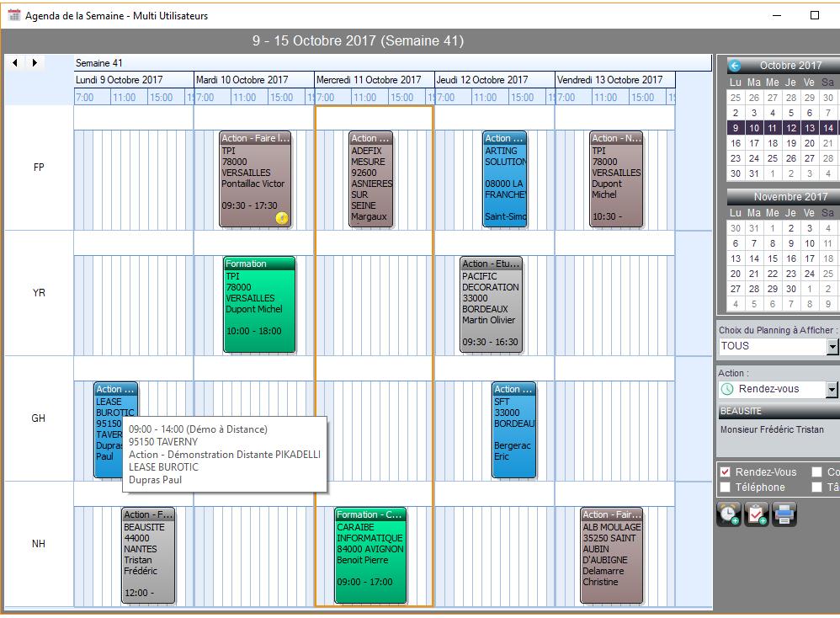Click the printer icon to print planning
Screen dimensions: 840x618
784,514
